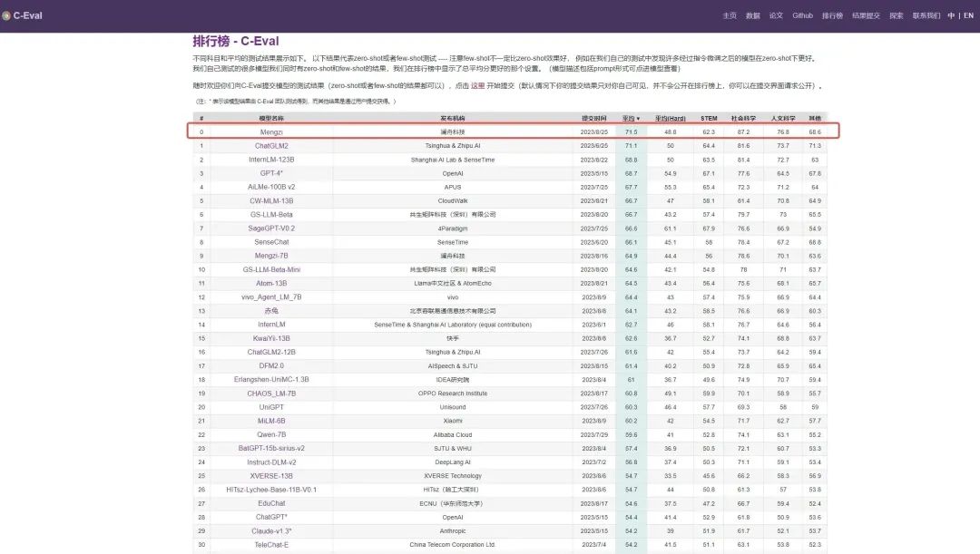Click the STEM column header
This screenshot has width=980, height=554.
tap(709, 118)
